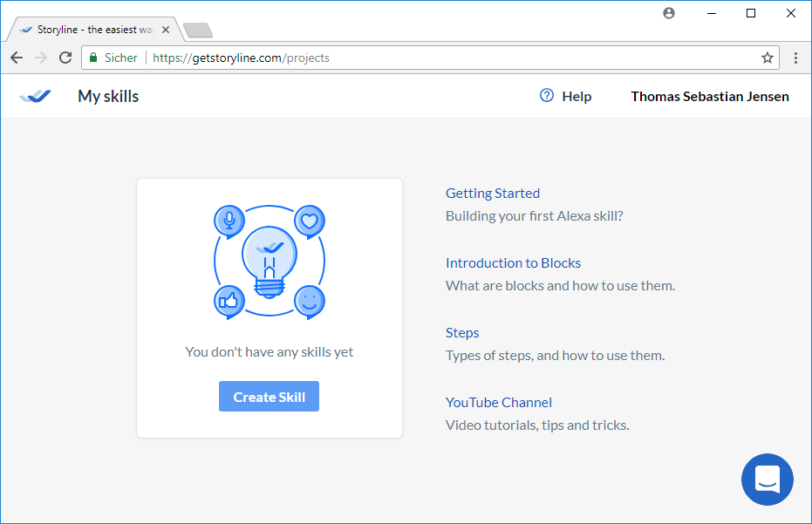Click the getstoryline.com address bar
Screen dimensions: 812x524
tap(436, 58)
